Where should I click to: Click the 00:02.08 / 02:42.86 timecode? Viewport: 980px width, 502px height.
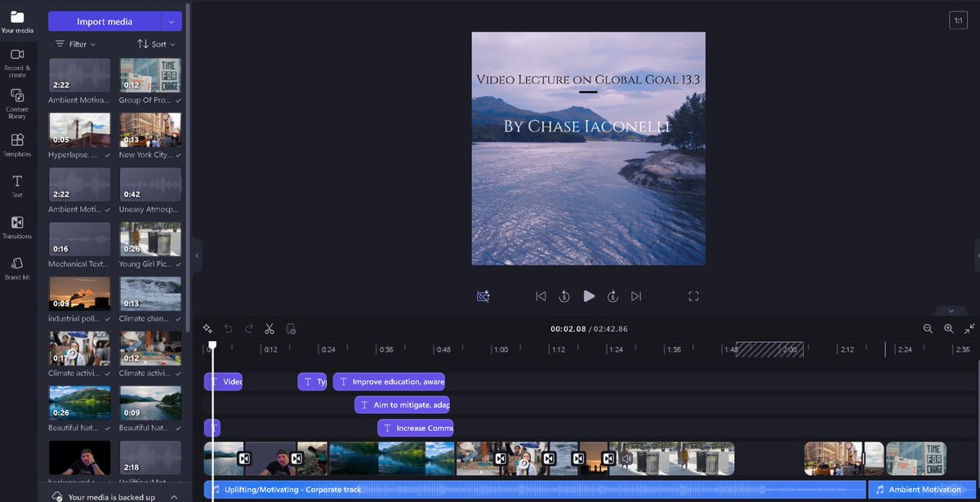point(589,329)
